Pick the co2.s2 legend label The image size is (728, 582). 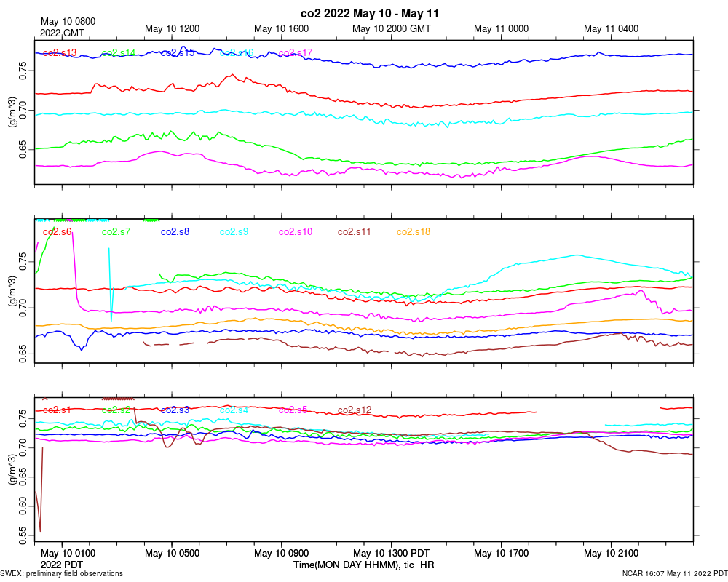click(x=116, y=410)
